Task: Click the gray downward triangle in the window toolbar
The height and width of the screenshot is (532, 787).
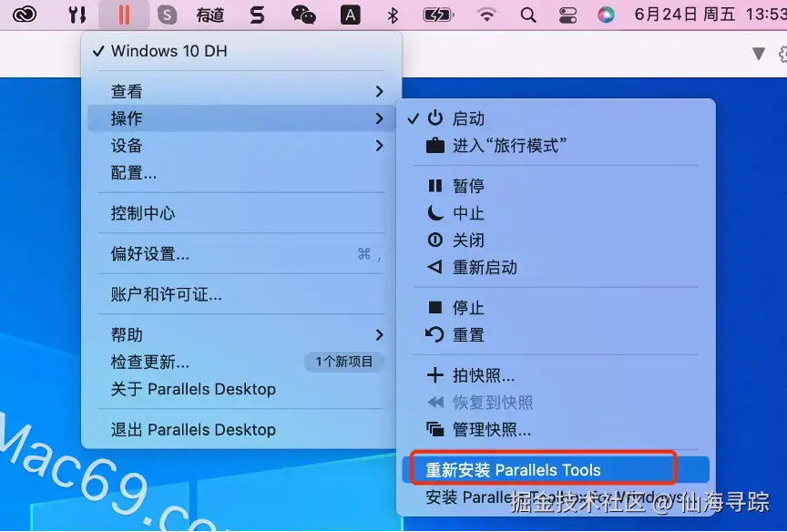Action: [x=759, y=53]
